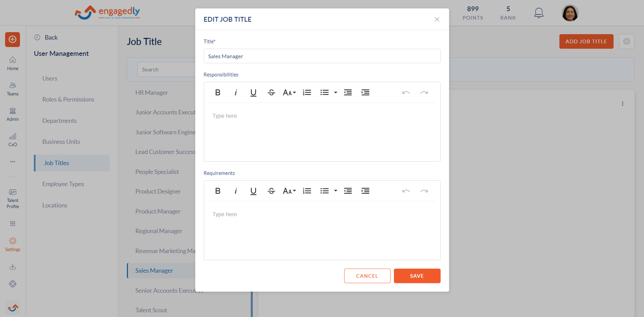Insert bullet list in Requirements editor
Screen dimensions: 644x317
[x=325, y=191]
